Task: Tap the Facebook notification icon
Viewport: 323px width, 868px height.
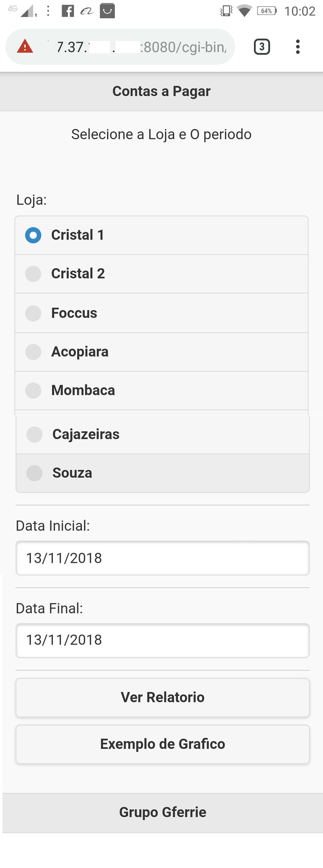Action: tap(68, 11)
